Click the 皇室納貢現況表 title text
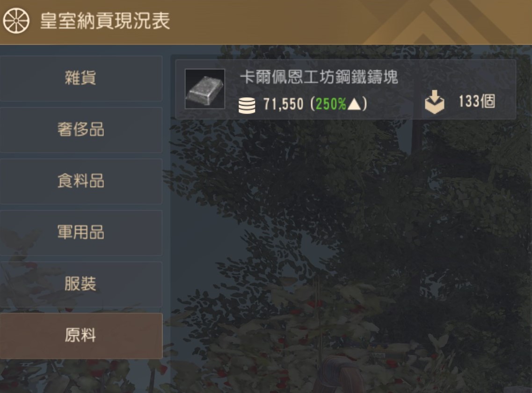 click(x=105, y=21)
